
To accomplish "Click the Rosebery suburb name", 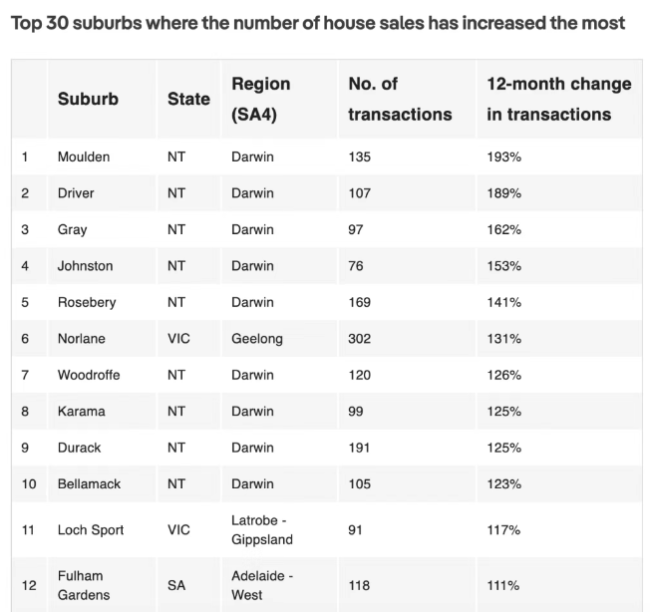I will (x=86, y=302).
